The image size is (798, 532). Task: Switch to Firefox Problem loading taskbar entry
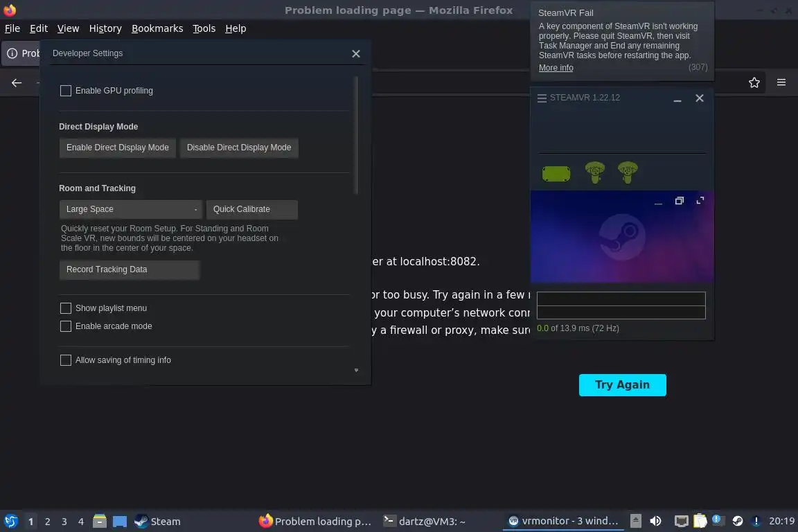pos(316,522)
